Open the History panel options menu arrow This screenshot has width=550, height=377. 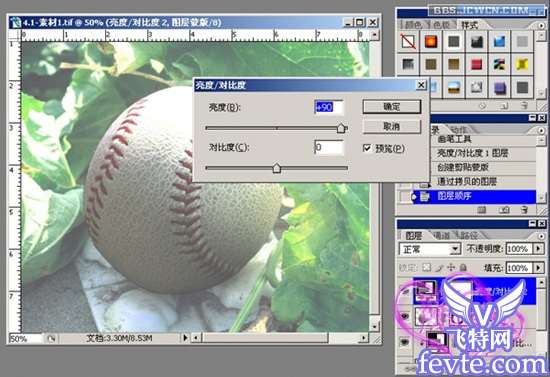tap(541, 130)
